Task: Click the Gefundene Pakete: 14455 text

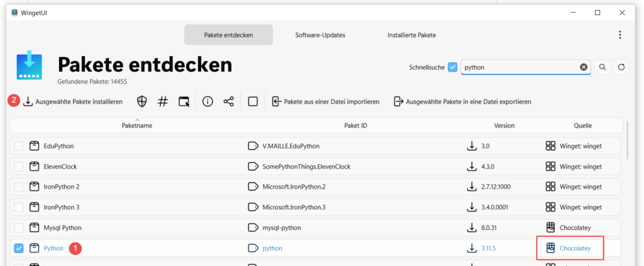Action: 92,82
